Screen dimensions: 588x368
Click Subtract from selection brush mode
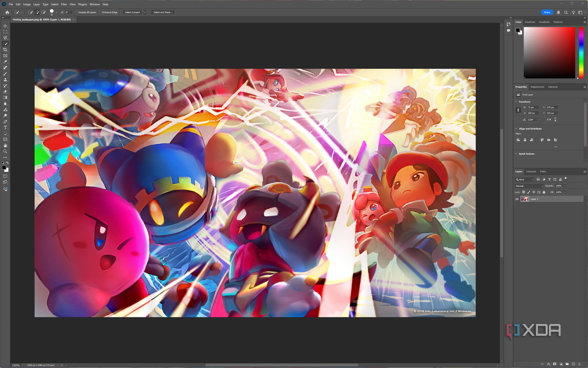44,12
